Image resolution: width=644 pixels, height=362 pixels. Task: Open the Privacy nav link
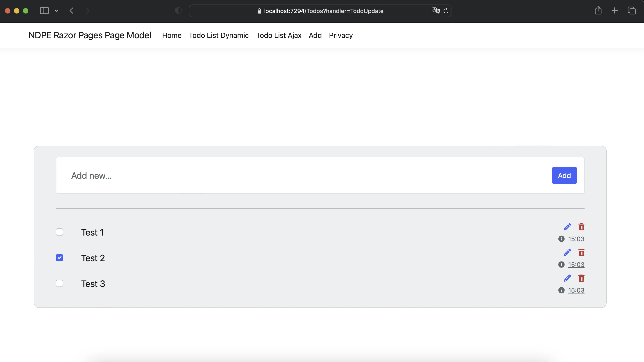pos(340,35)
